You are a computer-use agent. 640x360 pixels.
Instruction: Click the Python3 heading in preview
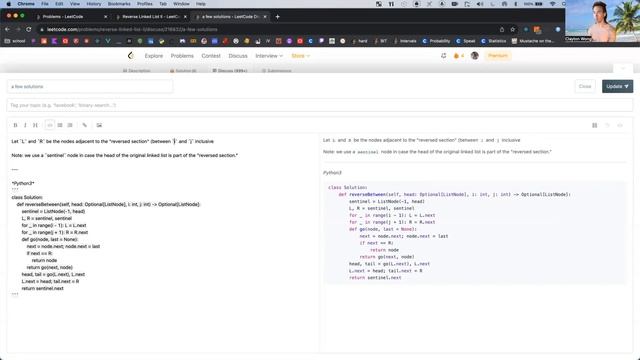pyautogui.click(x=332, y=173)
